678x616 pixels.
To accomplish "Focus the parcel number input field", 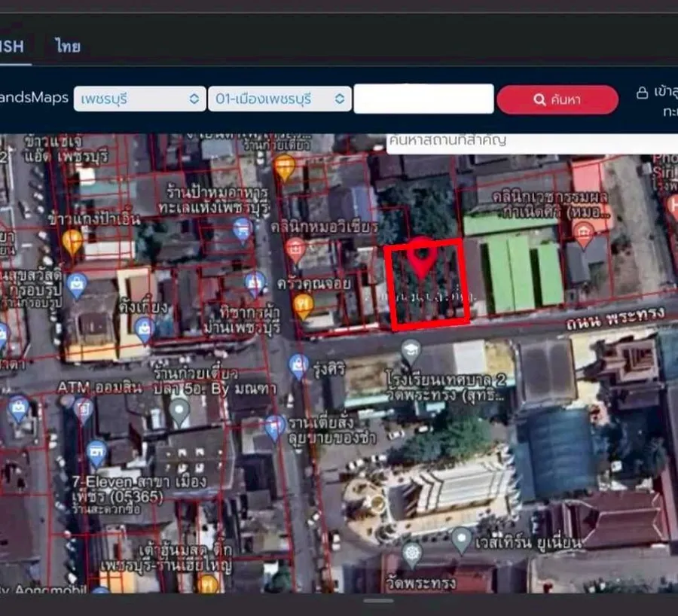I will [x=423, y=99].
